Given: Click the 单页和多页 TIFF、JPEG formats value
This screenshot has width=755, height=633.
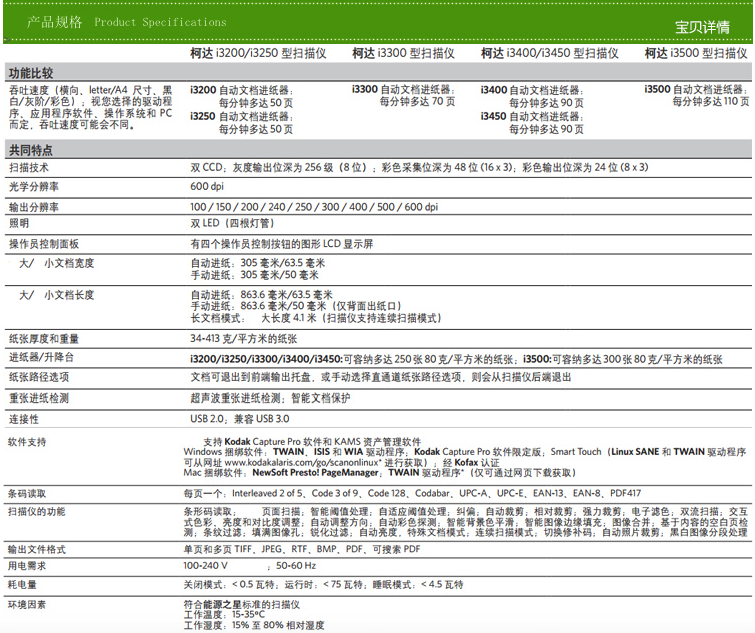Looking at the screenshot, I should click(302, 549).
